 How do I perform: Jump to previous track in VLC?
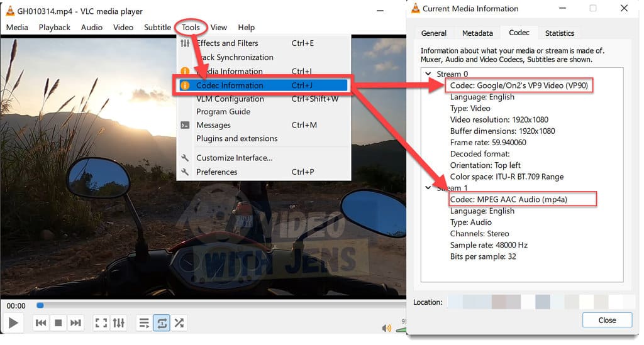(x=41, y=323)
